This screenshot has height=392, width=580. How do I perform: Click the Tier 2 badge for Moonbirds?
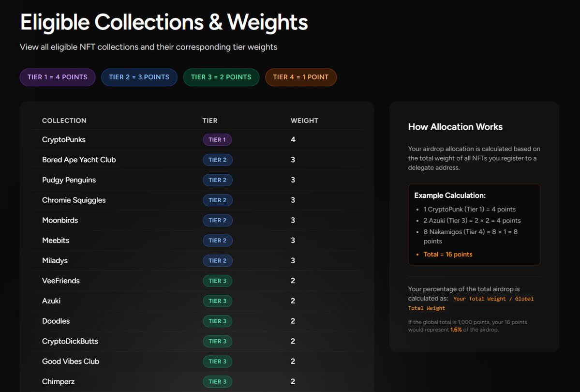coord(218,220)
